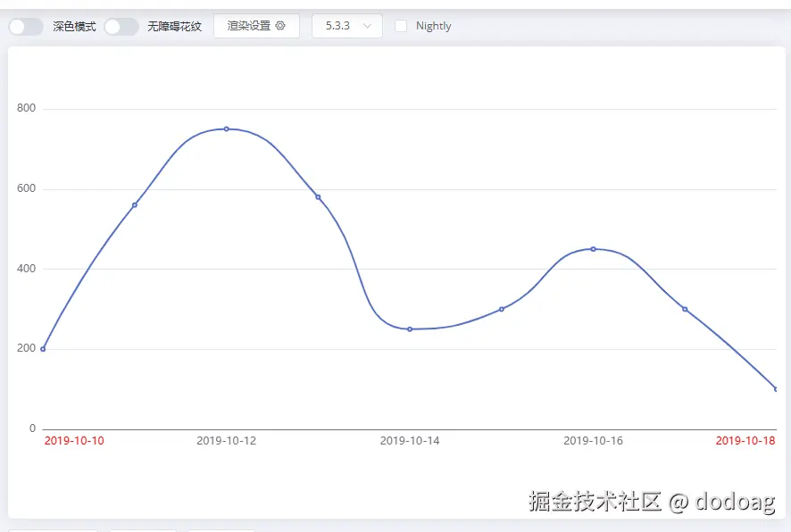Screen dimensions: 791x532
Task: Open the version selector to pick another release
Action: 347,26
